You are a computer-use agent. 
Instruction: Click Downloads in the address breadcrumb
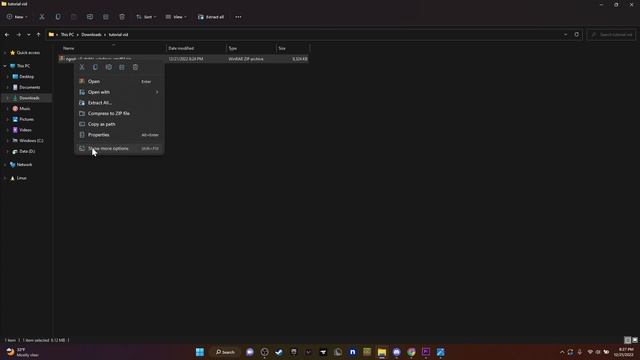coord(91,35)
